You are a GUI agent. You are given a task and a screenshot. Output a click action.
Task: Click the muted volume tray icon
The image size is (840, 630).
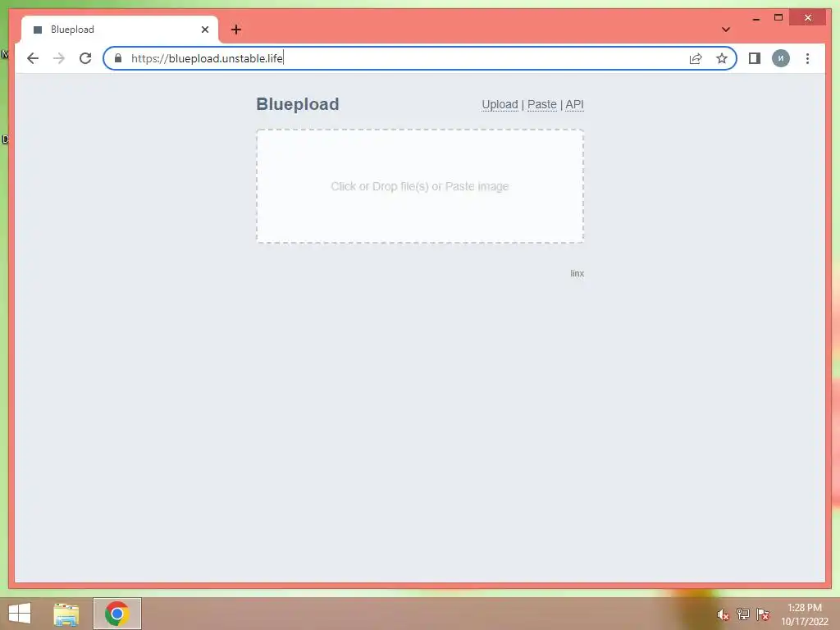(724, 614)
